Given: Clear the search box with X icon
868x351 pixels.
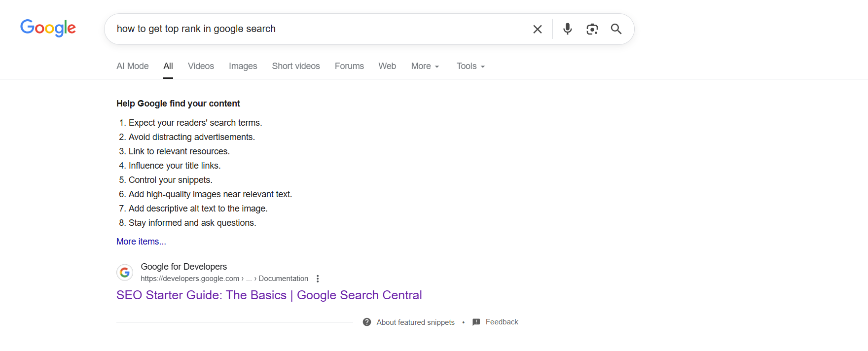Looking at the screenshot, I should [538, 29].
